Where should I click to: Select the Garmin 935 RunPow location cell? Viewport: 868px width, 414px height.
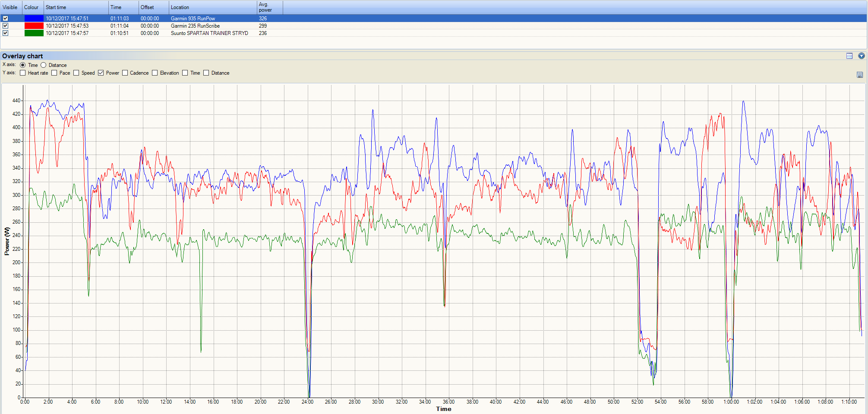pos(193,19)
